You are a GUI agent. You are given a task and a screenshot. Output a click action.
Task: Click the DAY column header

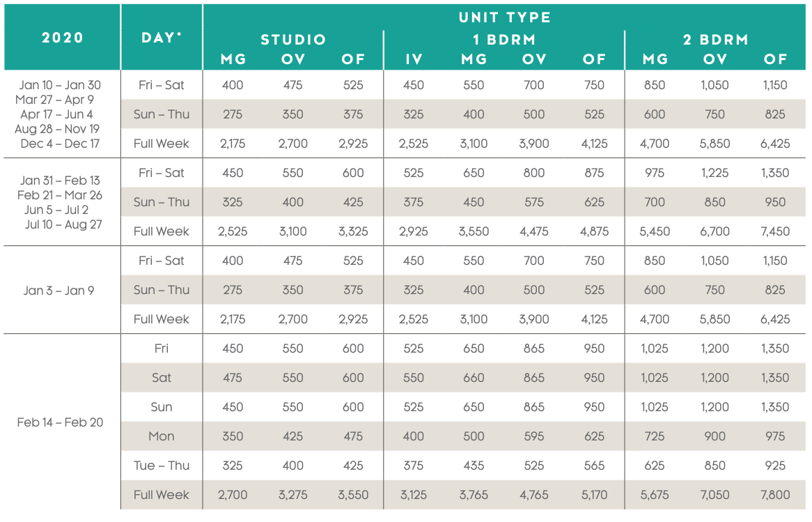point(161,38)
